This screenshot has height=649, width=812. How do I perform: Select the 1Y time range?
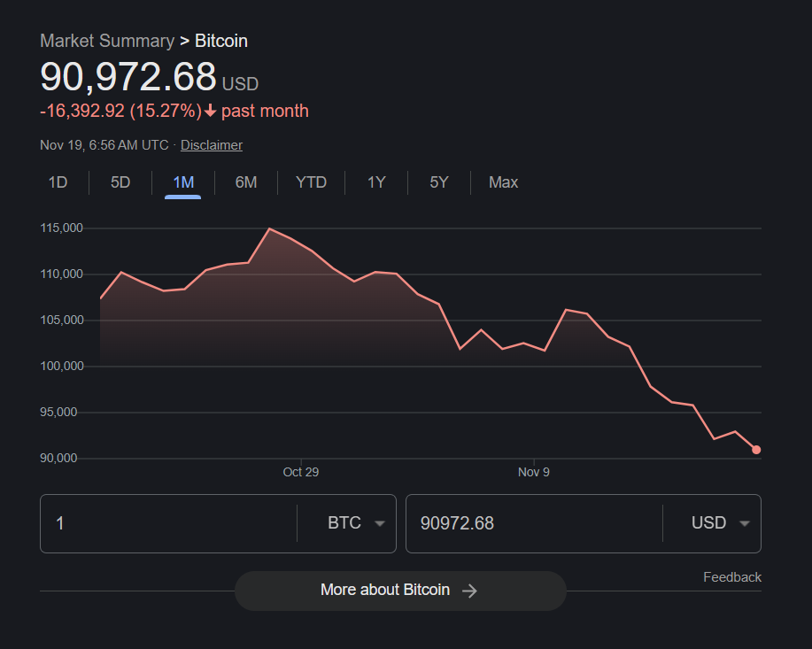pyautogui.click(x=376, y=182)
